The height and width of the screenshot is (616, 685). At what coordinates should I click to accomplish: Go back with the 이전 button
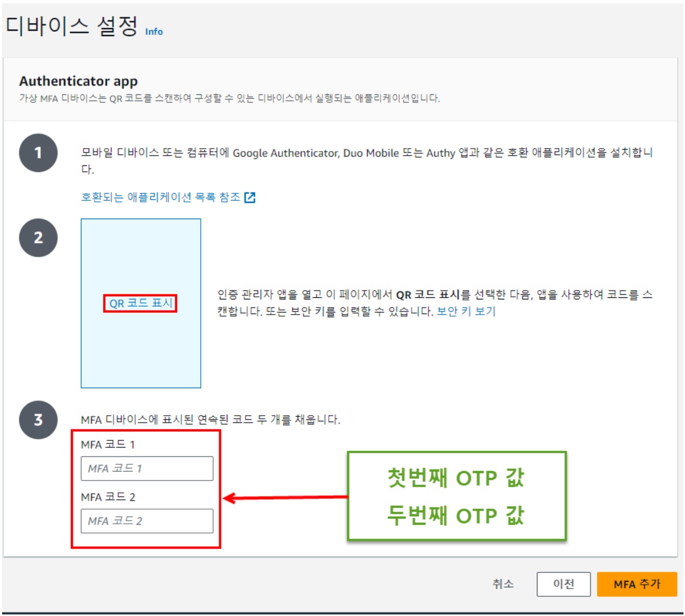tap(564, 584)
